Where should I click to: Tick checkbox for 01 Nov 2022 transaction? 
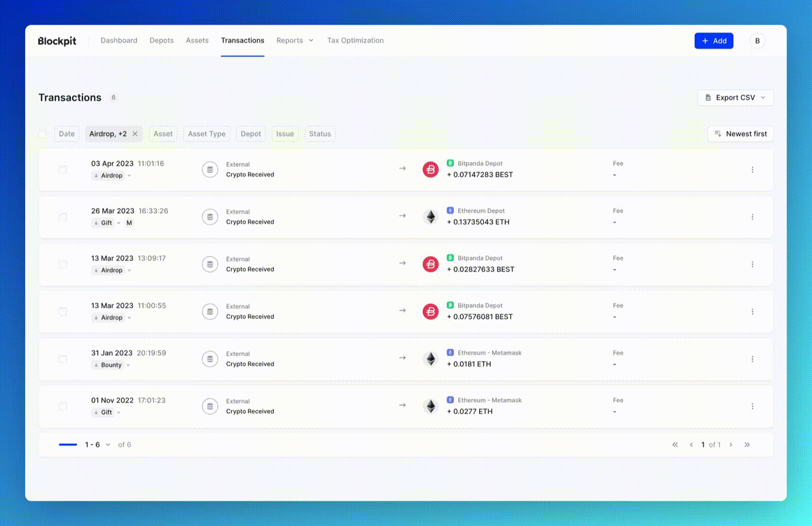pyautogui.click(x=63, y=406)
